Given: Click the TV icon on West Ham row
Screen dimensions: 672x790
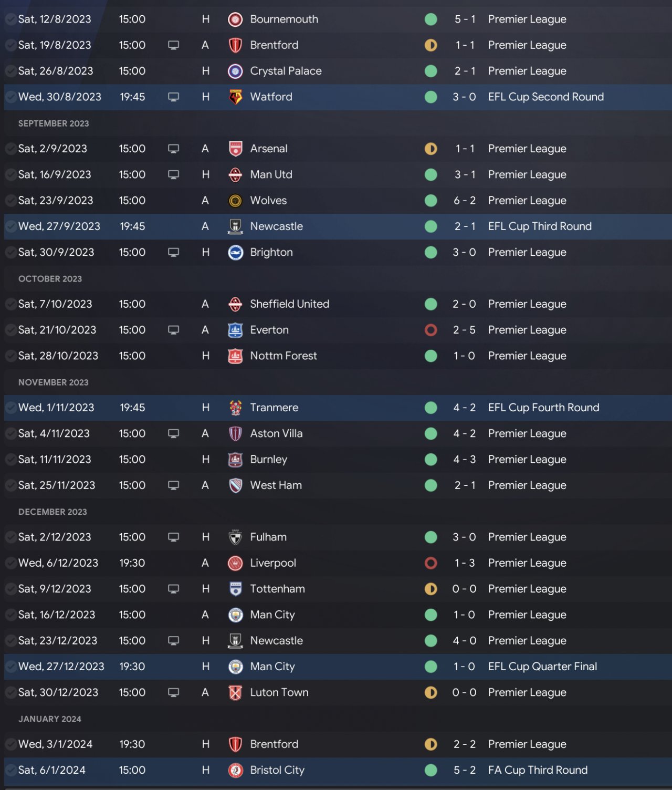Looking at the screenshot, I should 173,485.
